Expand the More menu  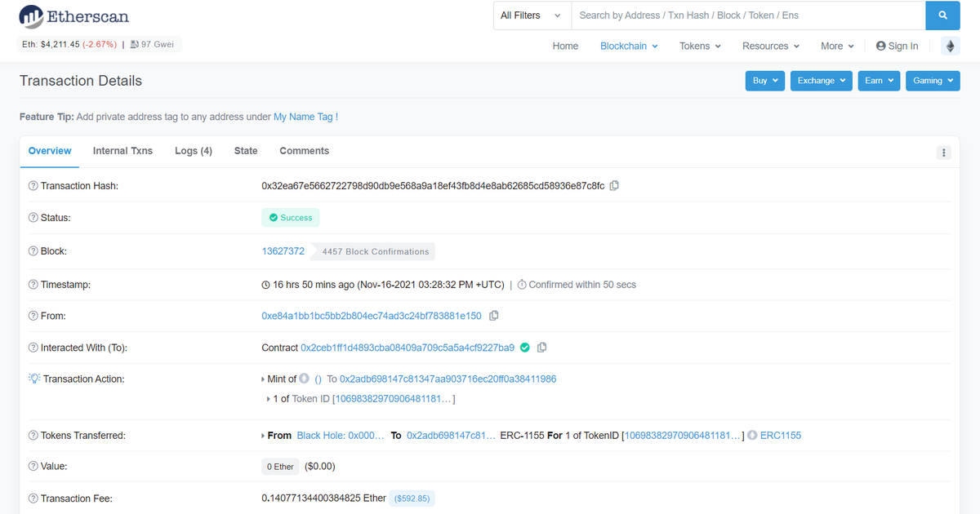pos(837,47)
